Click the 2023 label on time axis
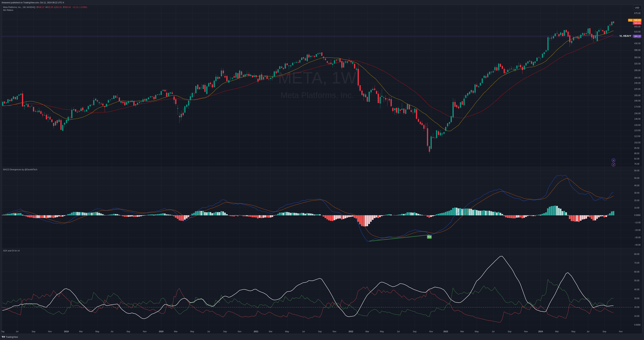 click(x=446, y=331)
